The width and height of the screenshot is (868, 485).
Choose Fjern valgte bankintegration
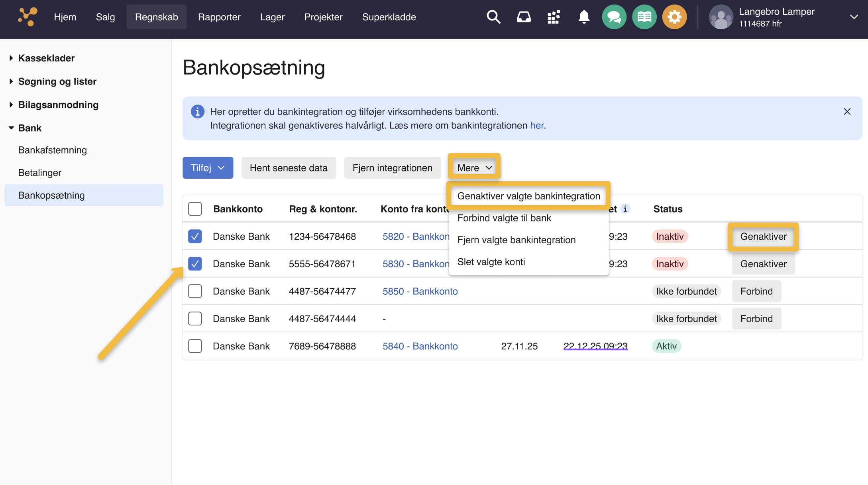tap(528, 240)
